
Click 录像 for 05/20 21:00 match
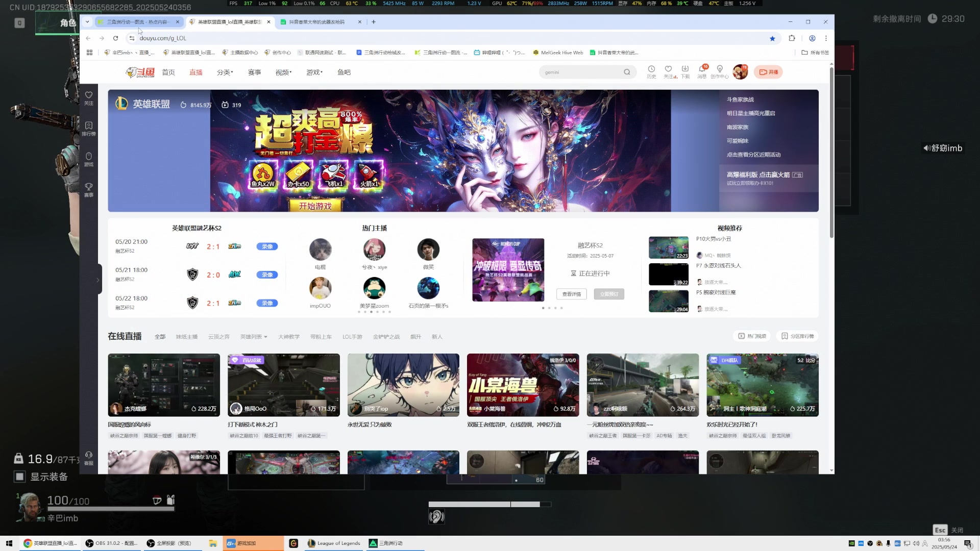point(267,246)
